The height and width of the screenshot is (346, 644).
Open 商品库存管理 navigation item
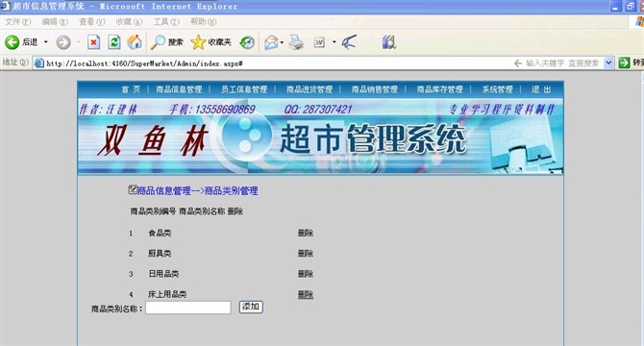pyautogui.click(x=439, y=89)
